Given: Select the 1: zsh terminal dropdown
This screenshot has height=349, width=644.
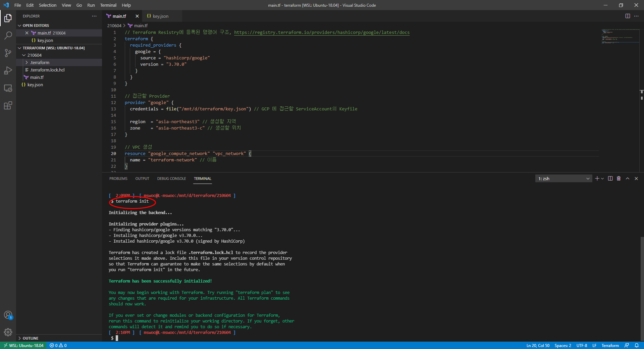Looking at the screenshot, I should [x=563, y=179].
